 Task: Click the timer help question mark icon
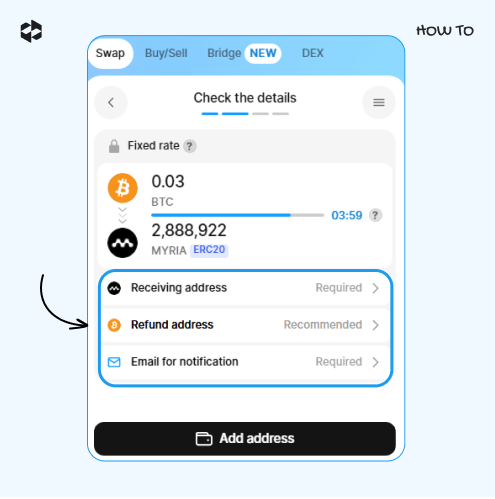375,215
